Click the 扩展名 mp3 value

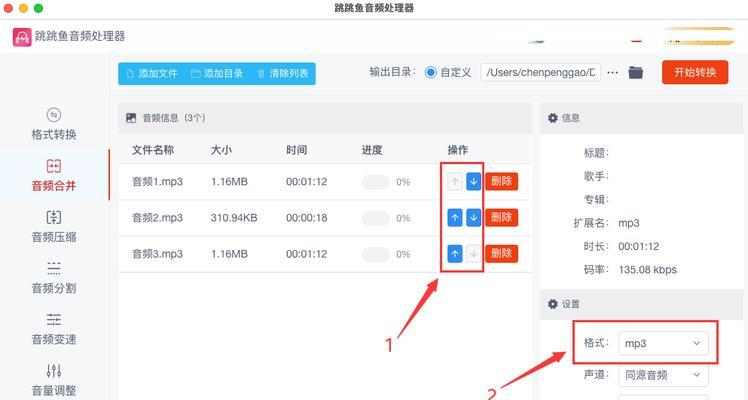(x=629, y=223)
